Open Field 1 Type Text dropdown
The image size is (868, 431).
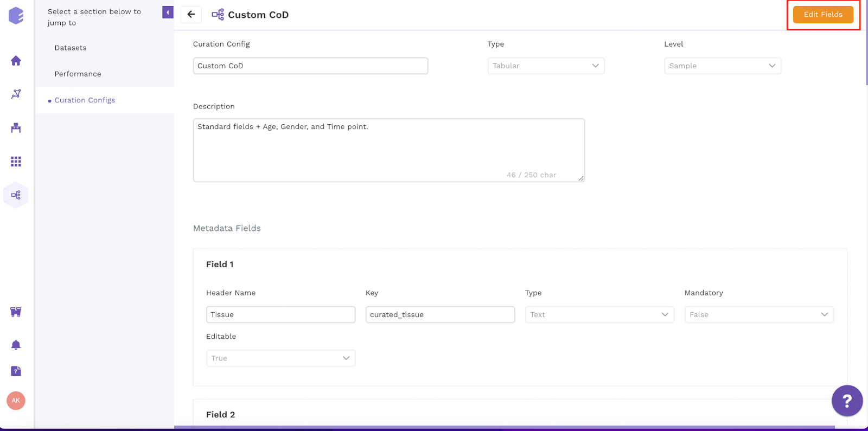[599, 314]
